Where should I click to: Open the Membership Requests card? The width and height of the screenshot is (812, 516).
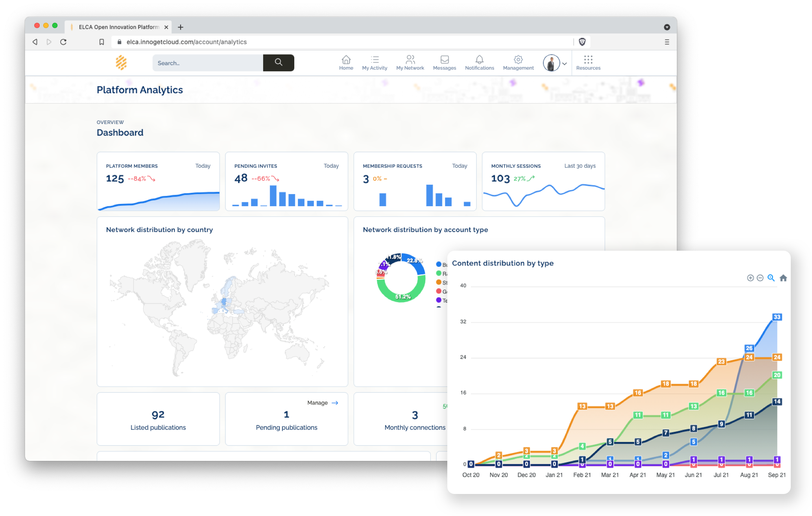[x=415, y=181]
